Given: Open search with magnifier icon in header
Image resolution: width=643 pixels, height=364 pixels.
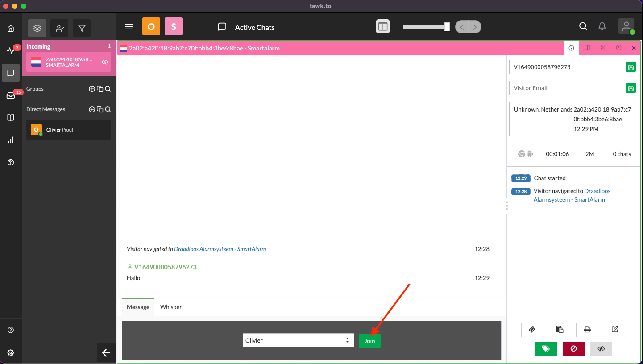Looking at the screenshot, I should click(583, 26).
